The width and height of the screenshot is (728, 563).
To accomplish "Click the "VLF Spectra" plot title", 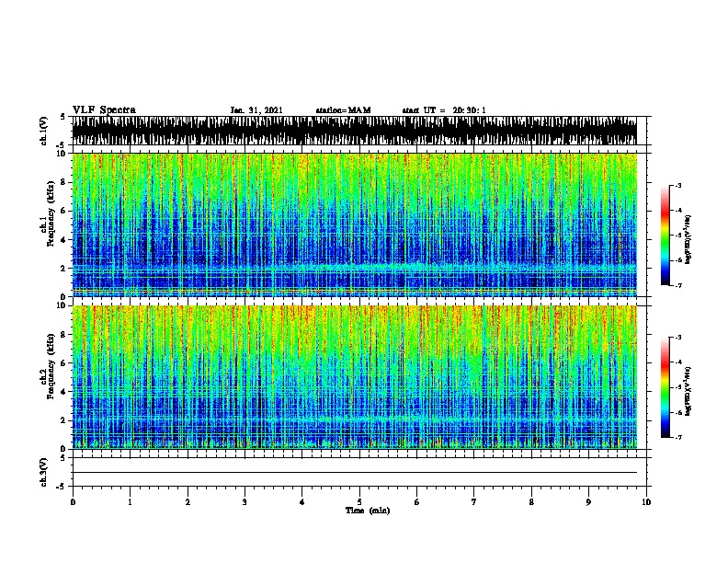I will tap(104, 110).
